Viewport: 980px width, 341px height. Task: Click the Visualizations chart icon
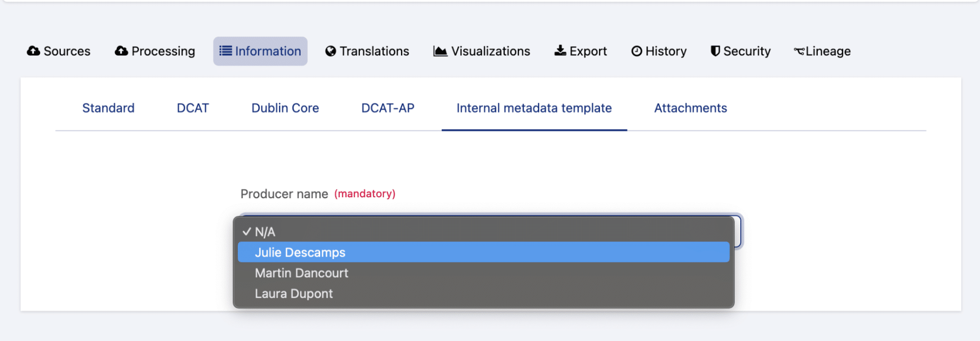coord(440,51)
